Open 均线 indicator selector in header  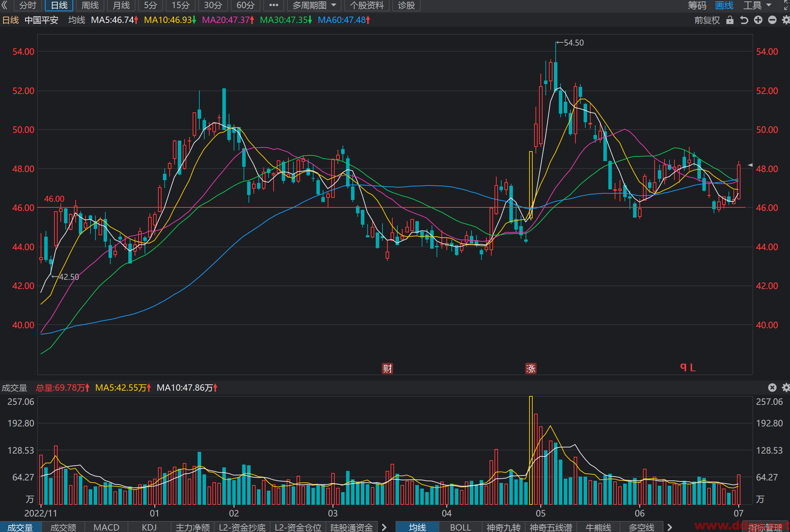tap(77, 20)
